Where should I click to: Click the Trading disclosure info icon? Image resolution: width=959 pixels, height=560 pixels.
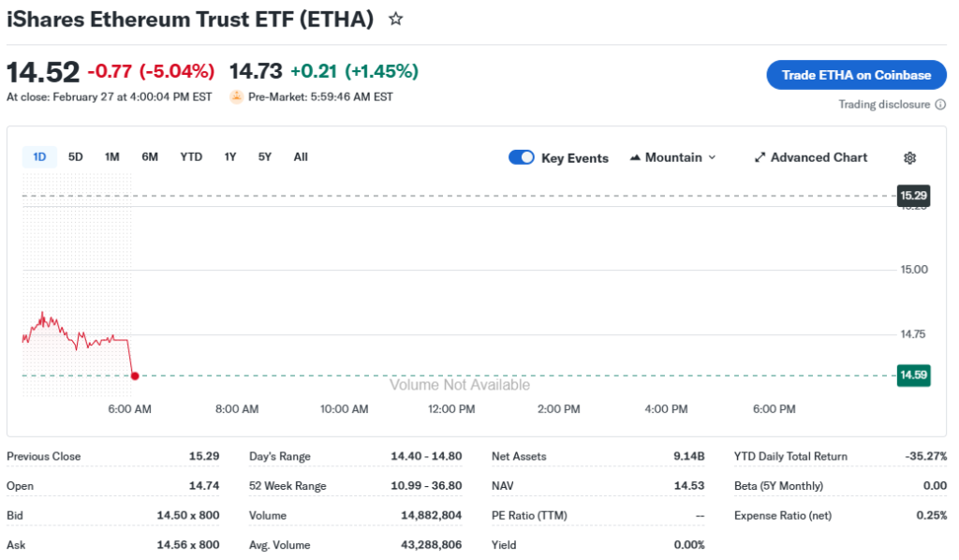click(939, 105)
